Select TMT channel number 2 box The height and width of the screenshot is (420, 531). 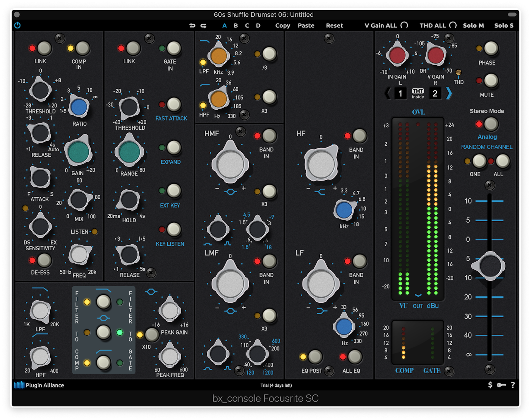(435, 93)
